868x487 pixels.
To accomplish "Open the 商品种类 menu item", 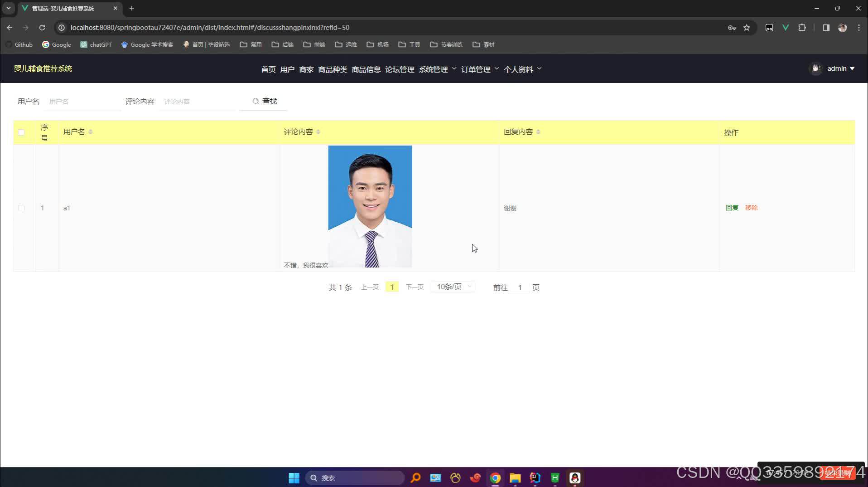I will (x=333, y=69).
